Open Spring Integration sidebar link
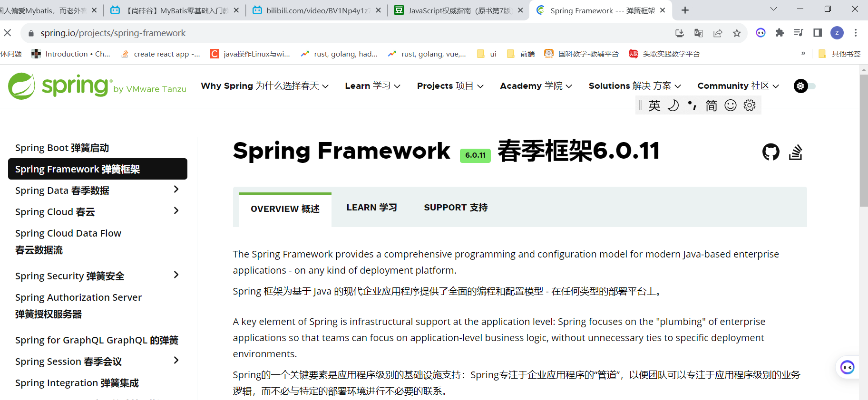The height and width of the screenshot is (400, 868). click(x=77, y=383)
